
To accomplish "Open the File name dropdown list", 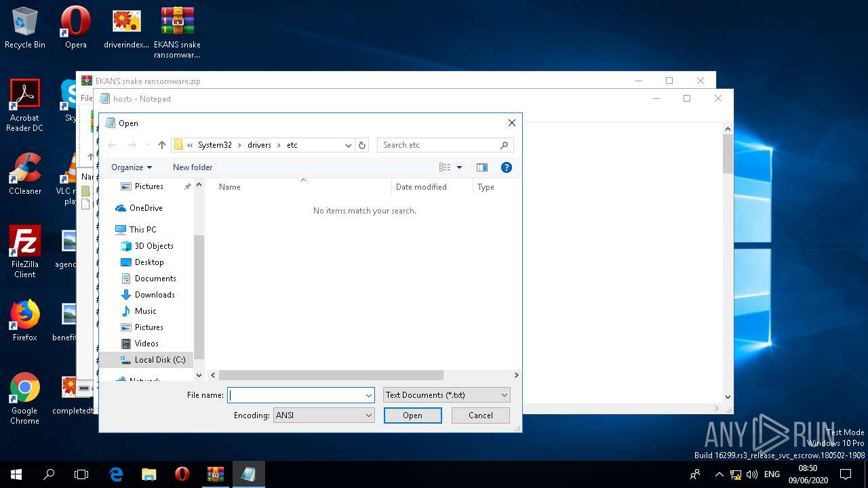I will coord(369,395).
